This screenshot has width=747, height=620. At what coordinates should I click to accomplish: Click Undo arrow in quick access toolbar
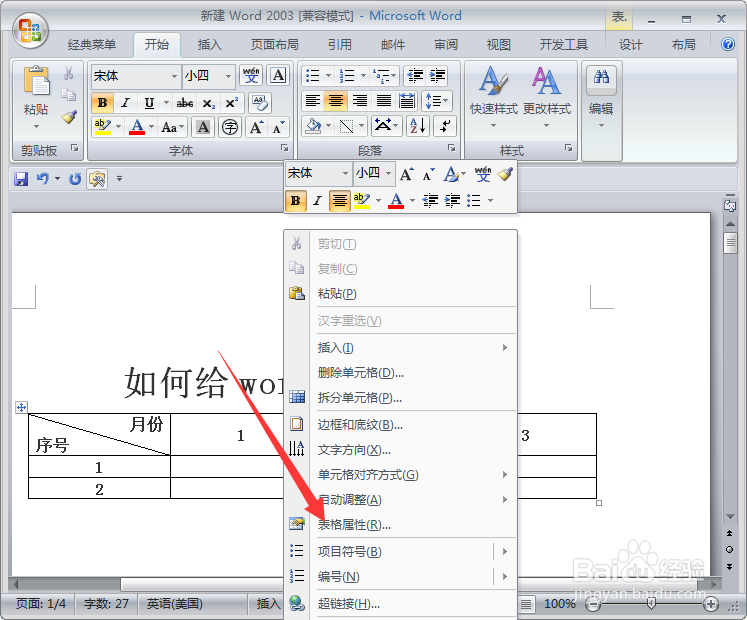point(43,179)
